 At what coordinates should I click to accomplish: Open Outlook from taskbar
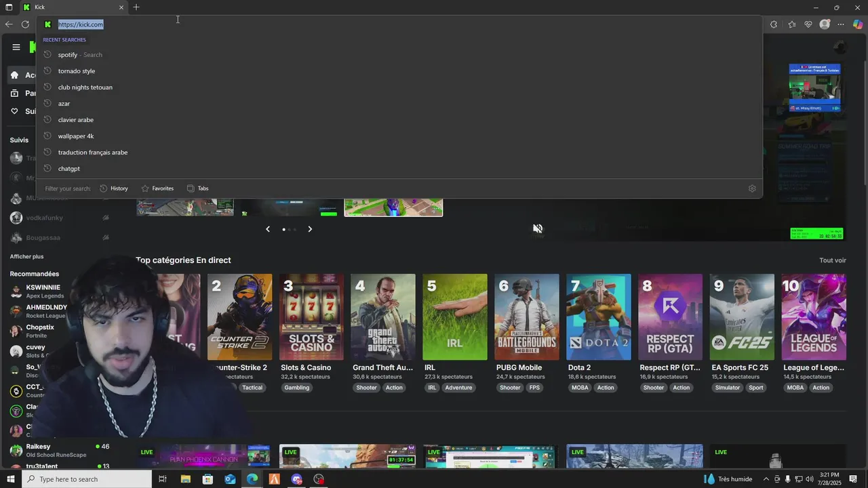coord(230,479)
